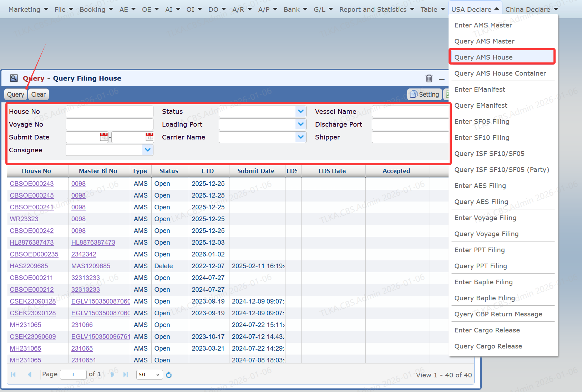The height and width of the screenshot is (392, 582).
Task: Open the File menu
Action: 64,10
